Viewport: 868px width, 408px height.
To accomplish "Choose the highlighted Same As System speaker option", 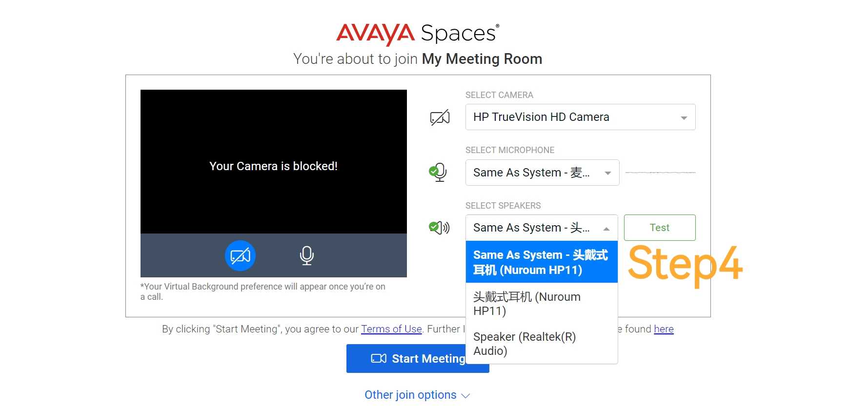I will coord(542,262).
